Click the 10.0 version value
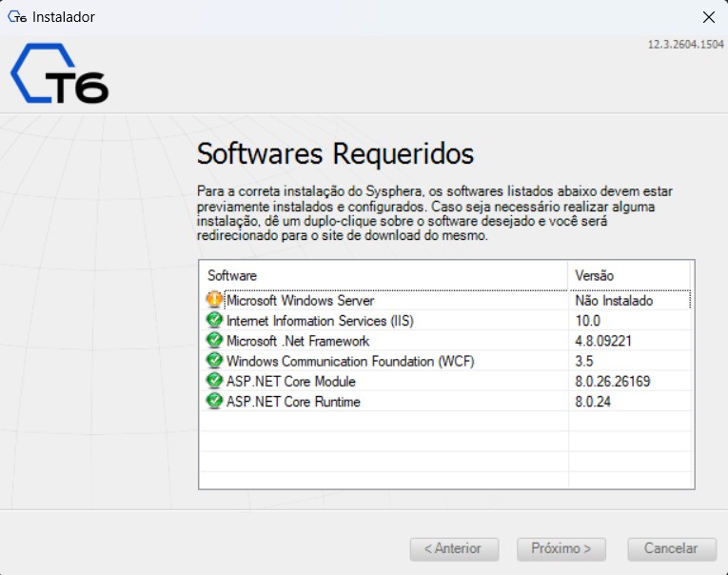The image size is (728, 575). pyautogui.click(x=588, y=321)
